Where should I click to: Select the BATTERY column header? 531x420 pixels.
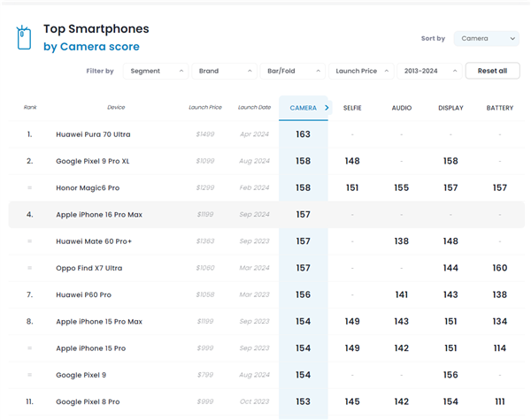499,108
